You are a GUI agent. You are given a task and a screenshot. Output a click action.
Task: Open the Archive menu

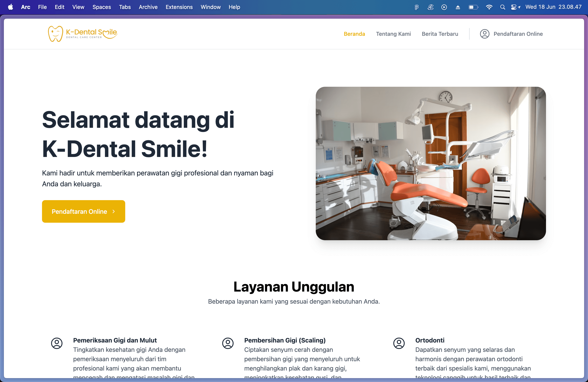148,7
